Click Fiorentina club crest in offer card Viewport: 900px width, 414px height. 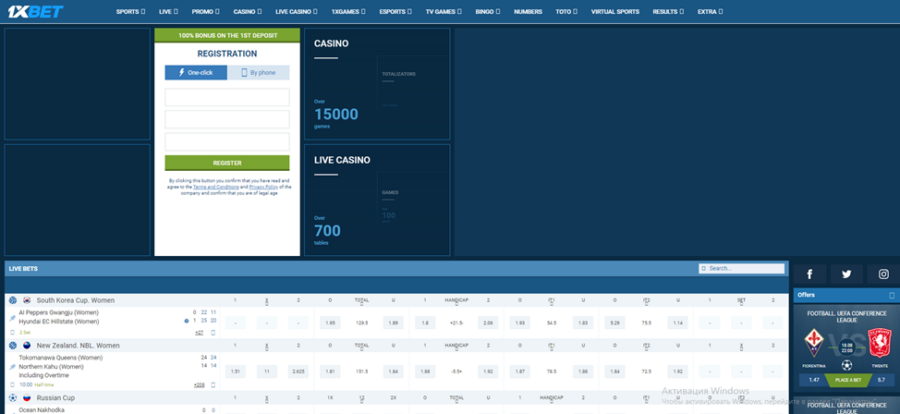[x=814, y=343]
